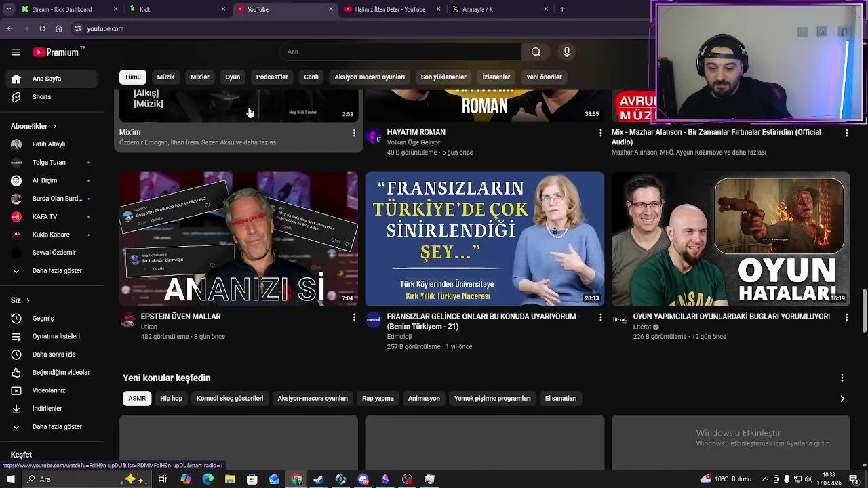Start voice search with microphone icon
This screenshot has width=868, height=488.
pos(567,52)
